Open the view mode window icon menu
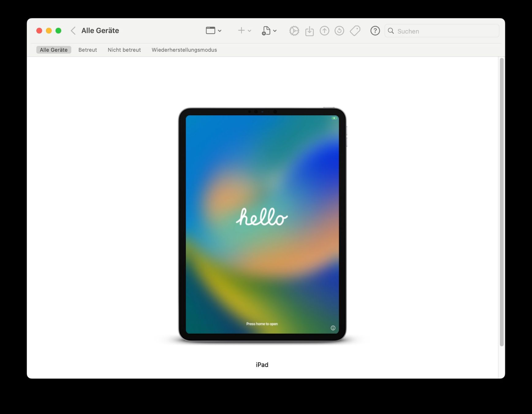532x414 pixels. coord(214,30)
